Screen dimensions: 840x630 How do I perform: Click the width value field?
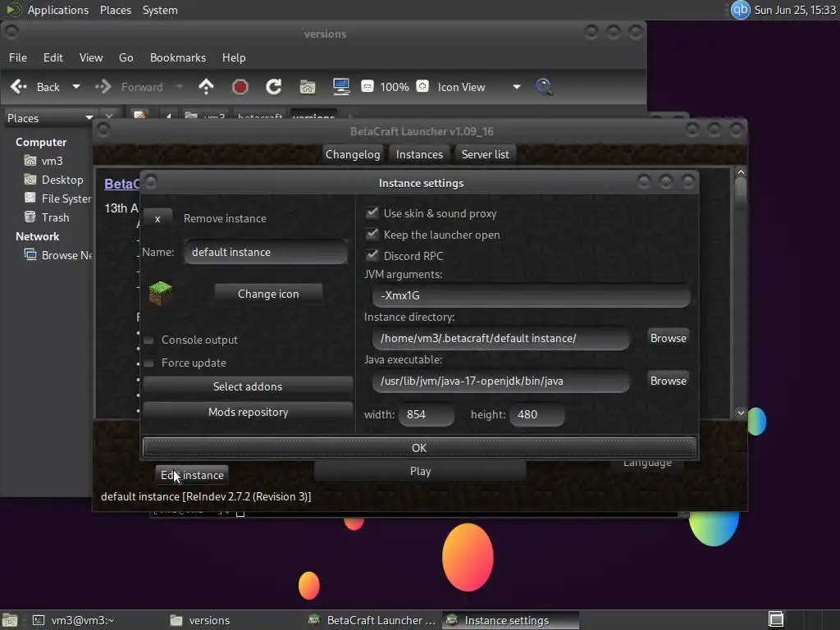427,414
